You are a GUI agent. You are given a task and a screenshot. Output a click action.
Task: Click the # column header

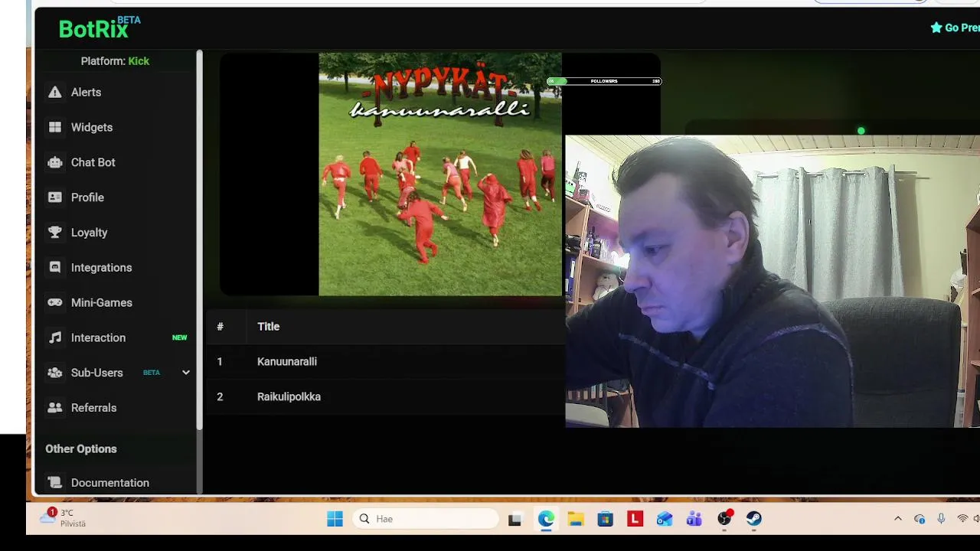[x=220, y=326]
